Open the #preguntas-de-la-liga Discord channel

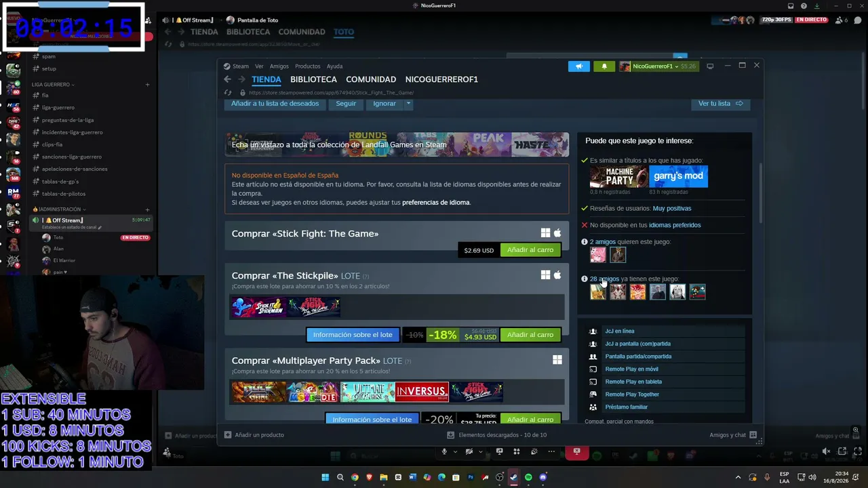coord(68,120)
